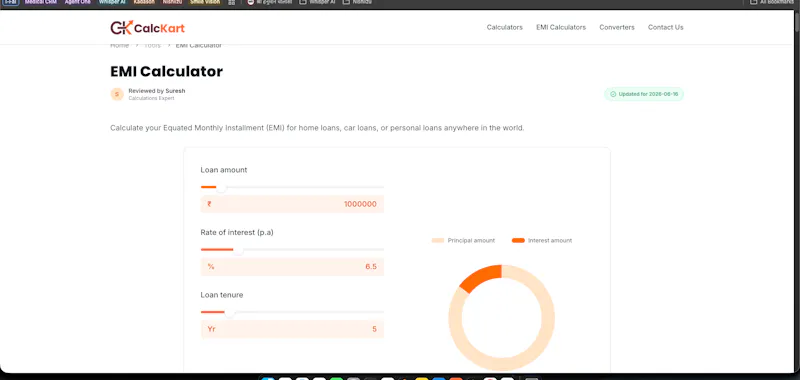Image resolution: width=800 pixels, height=380 pixels.
Task: Open the EMI Calculators menu
Action: [561, 28]
